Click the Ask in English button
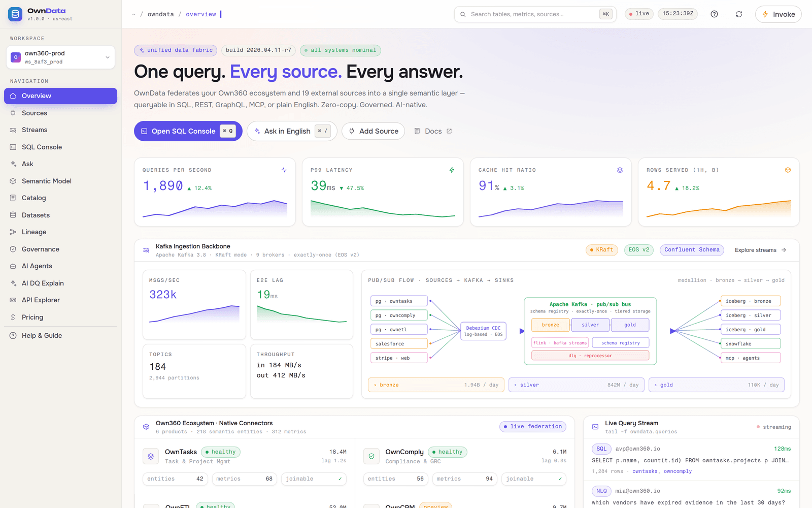 (292, 131)
